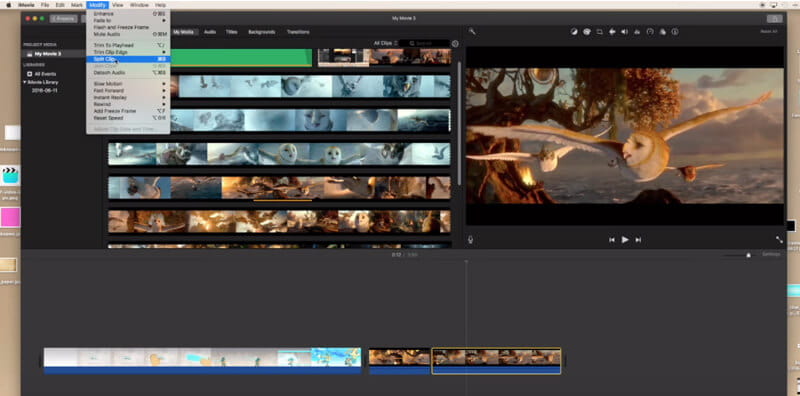This screenshot has width=800, height=396.
Task: Switch to Transitions tab
Action: [x=298, y=32]
